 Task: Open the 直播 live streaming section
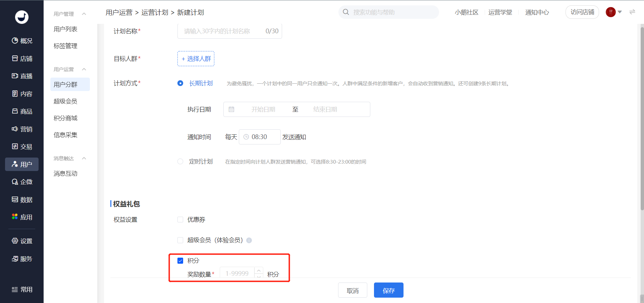(22, 76)
